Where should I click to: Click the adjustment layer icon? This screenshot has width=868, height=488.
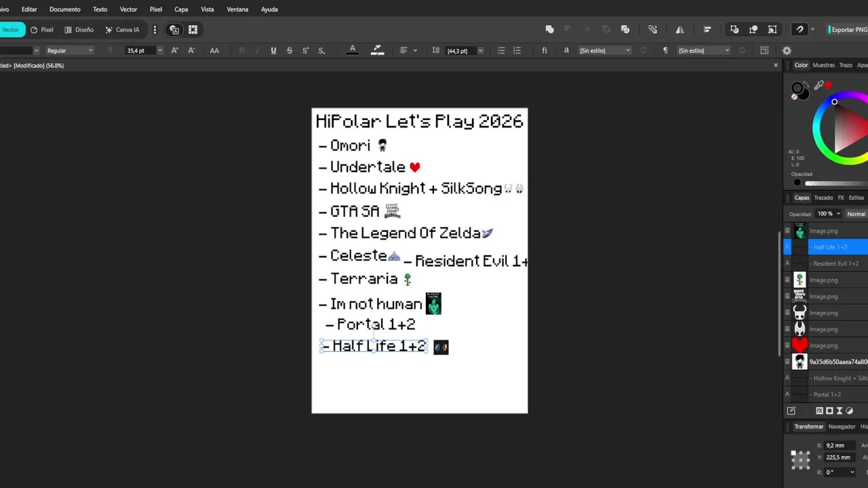click(849, 411)
